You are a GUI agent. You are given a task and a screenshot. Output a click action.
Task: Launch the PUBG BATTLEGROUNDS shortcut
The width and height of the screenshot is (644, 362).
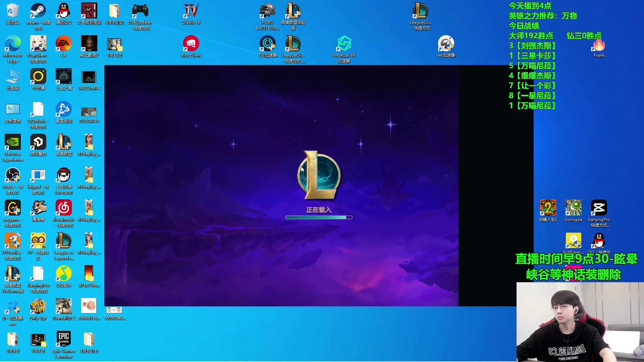pyautogui.click(x=268, y=16)
